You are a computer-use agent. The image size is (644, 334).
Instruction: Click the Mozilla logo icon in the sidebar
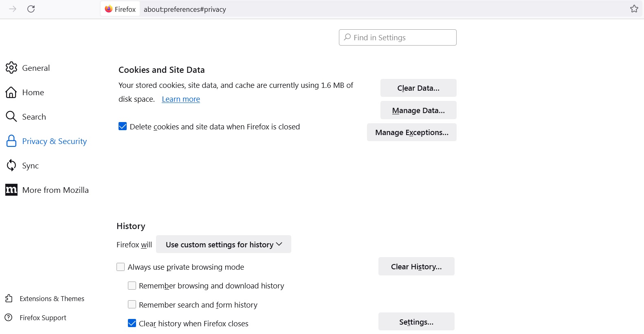coord(11,190)
